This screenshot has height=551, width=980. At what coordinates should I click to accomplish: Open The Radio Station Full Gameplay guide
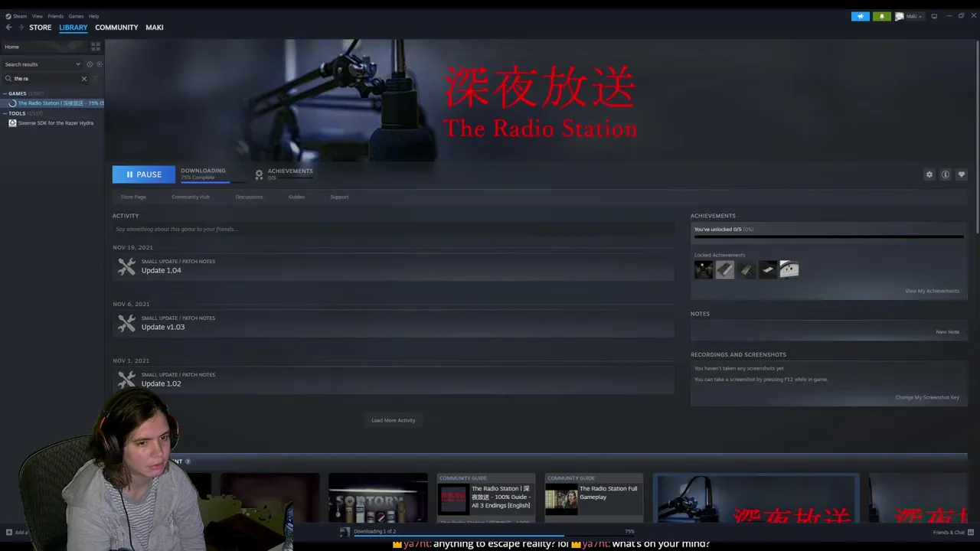pyautogui.click(x=594, y=498)
